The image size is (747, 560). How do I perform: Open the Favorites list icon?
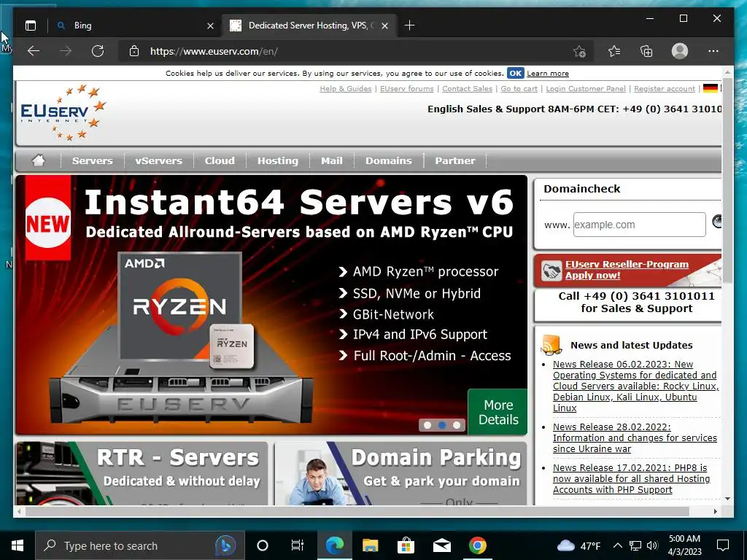click(x=614, y=51)
